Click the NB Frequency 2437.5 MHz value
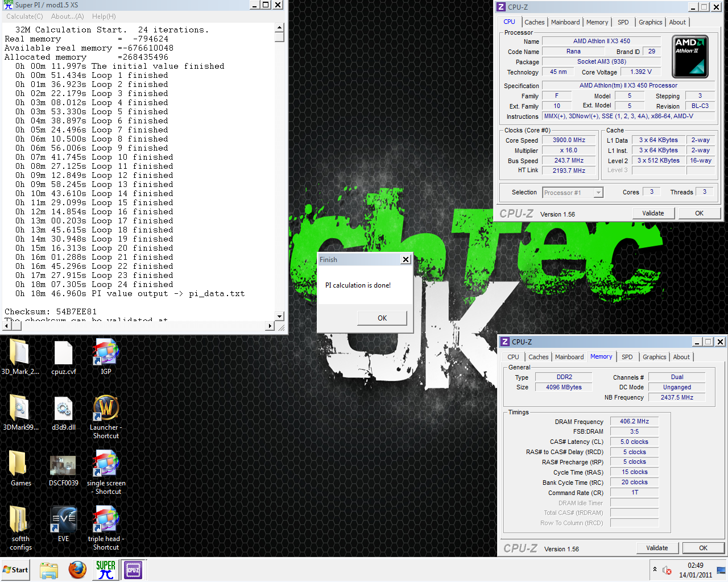 click(677, 397)
